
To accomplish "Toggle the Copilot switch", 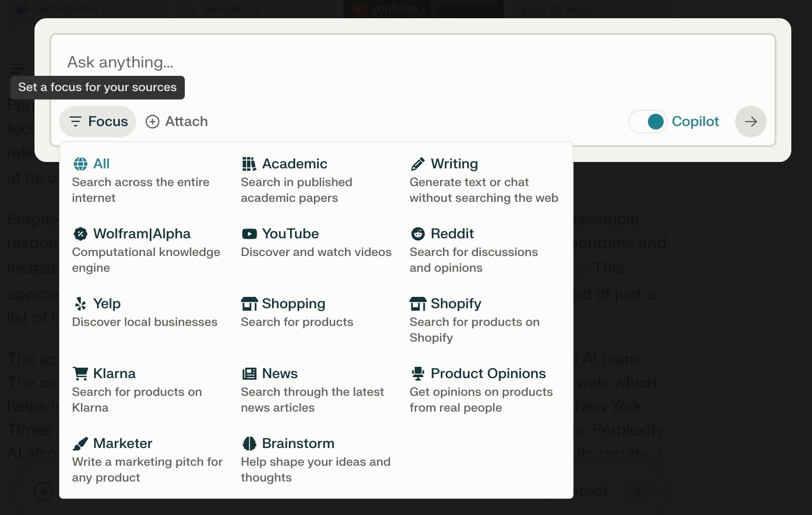I will tap(648, 122).
